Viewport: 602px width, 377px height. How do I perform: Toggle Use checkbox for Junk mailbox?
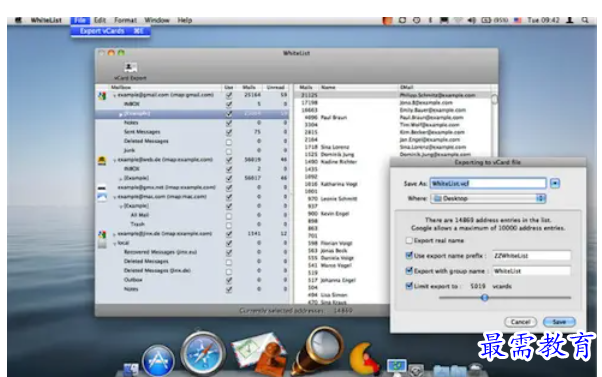(x=229, y=151)
